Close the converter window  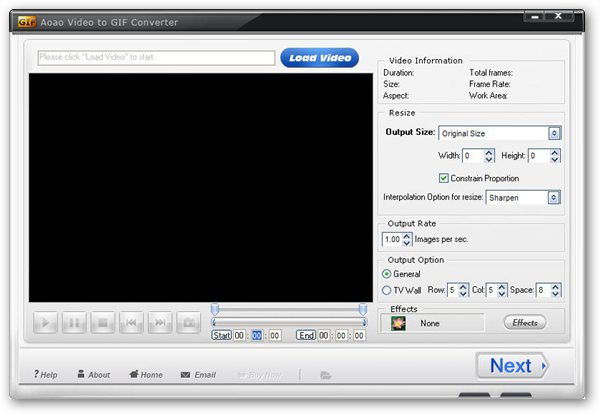tap(559, 16)
